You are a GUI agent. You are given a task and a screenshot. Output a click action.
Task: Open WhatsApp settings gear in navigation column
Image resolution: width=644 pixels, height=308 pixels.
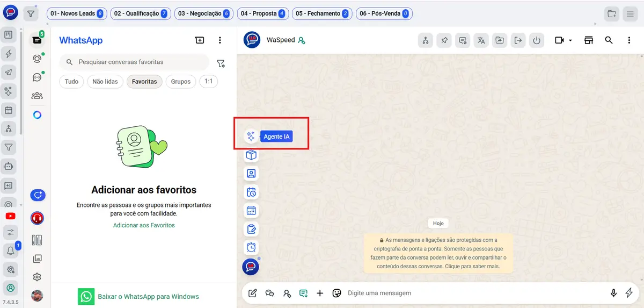pos(37,277)
